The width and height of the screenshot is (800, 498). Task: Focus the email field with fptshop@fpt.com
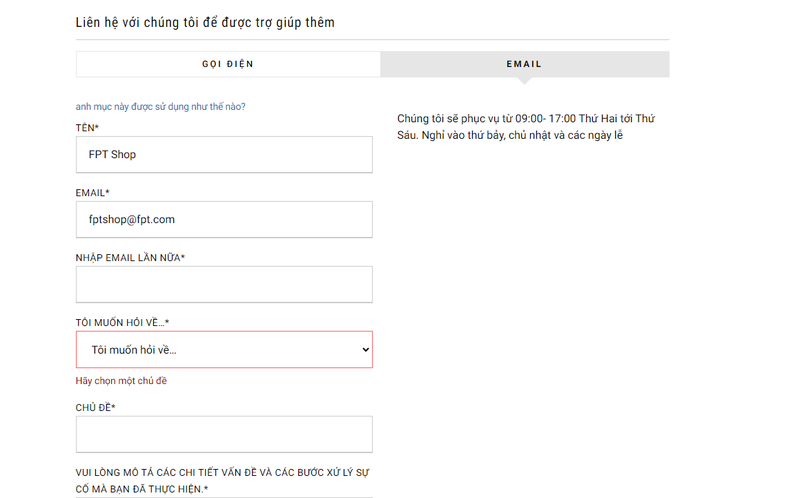(x=224, y=219)
